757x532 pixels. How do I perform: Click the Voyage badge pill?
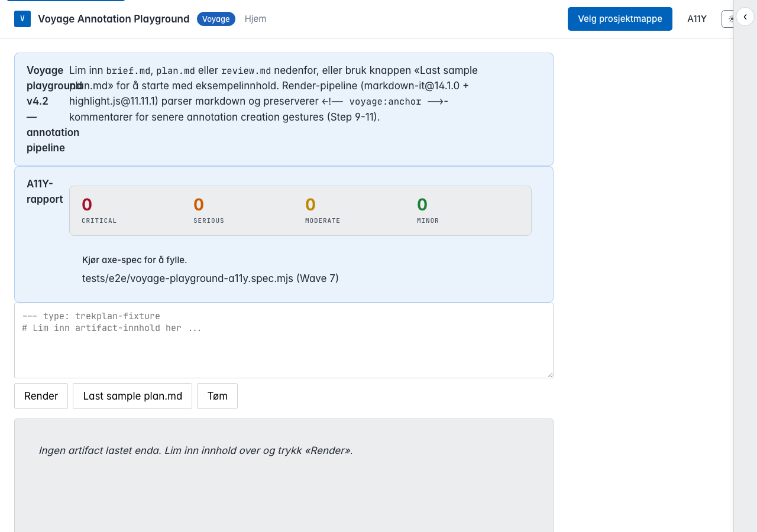pyautogui.click(x=216, y=19)
